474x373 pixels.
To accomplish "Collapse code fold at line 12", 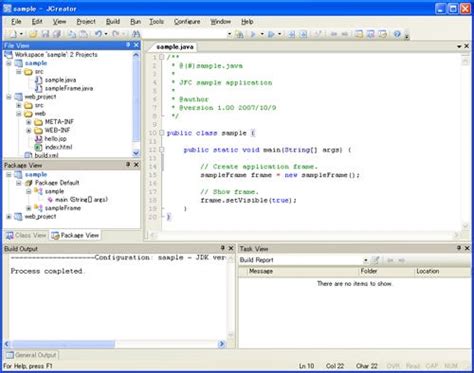I will pos(162,150).
